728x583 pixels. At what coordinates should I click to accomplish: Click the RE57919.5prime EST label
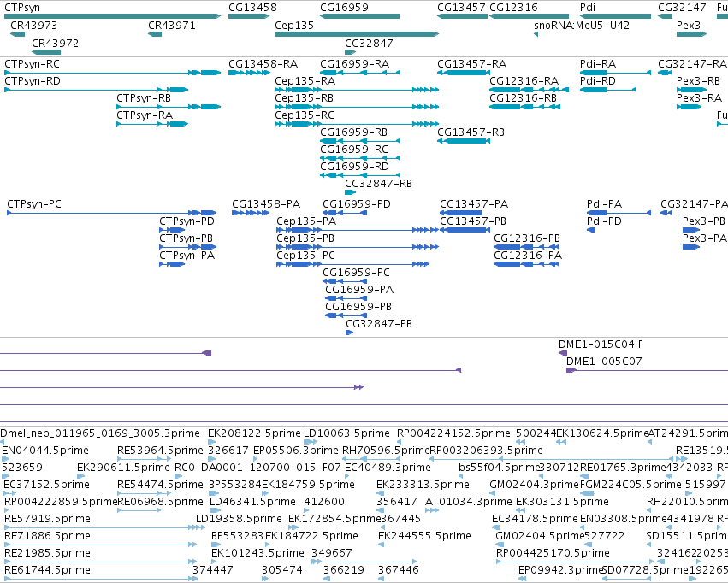coord(47,519)
